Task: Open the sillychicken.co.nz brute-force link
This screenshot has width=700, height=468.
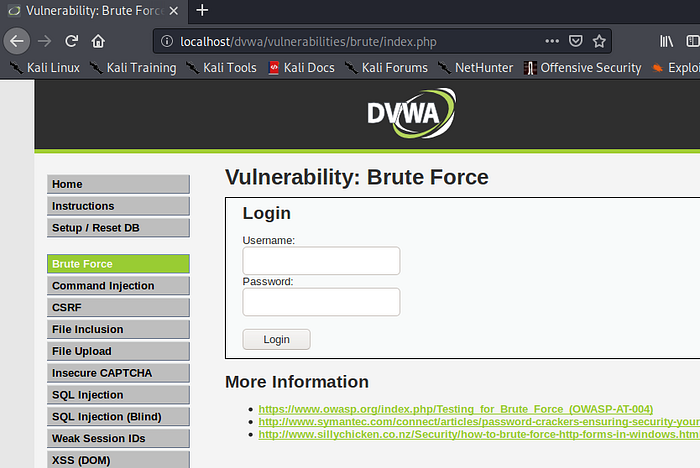Action: pyautogui.click(x=479, y=434)
